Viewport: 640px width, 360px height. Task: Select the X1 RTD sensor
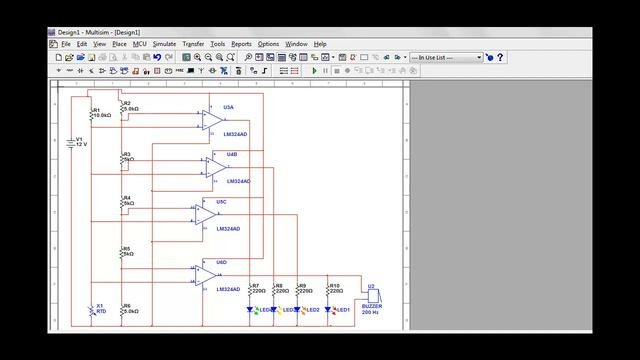(91, 311)
